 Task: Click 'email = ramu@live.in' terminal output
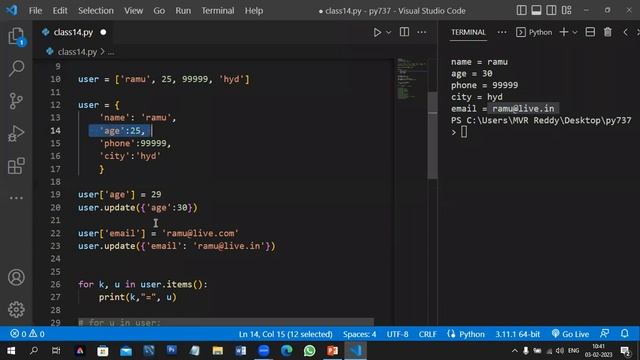(x=502, y=109)
